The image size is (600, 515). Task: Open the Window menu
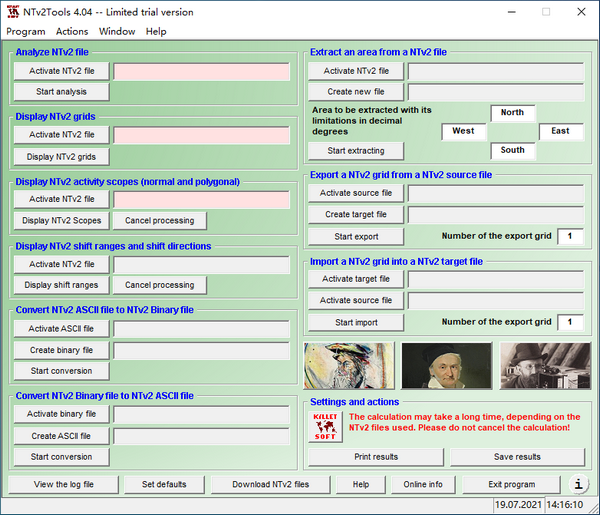117,31
